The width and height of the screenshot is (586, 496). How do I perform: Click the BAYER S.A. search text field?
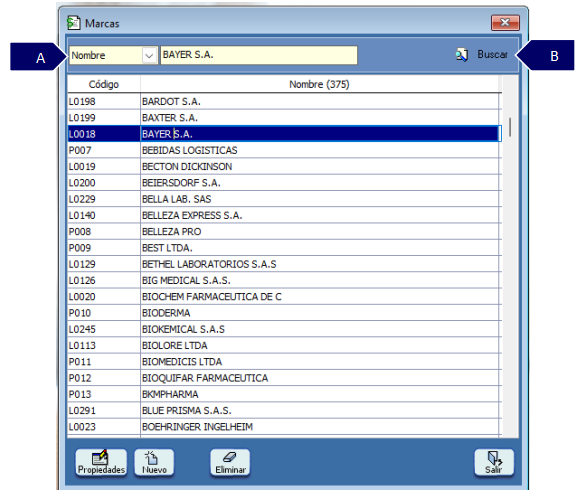click(x=259, y=55)
